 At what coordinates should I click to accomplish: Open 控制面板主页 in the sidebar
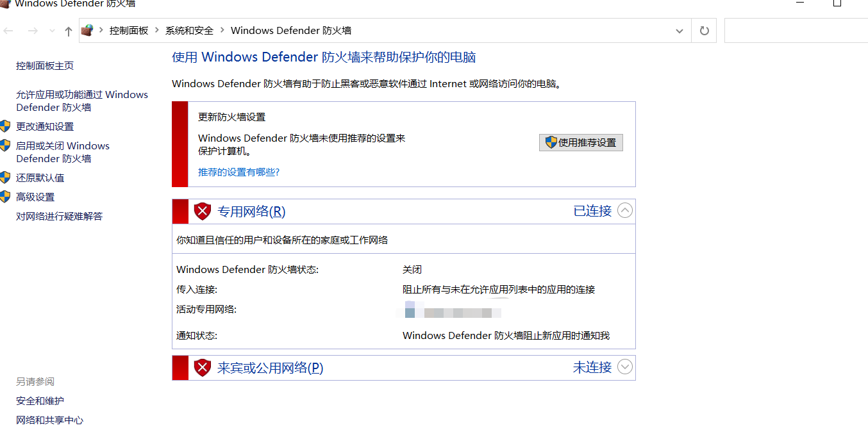[x=44, y=65]
